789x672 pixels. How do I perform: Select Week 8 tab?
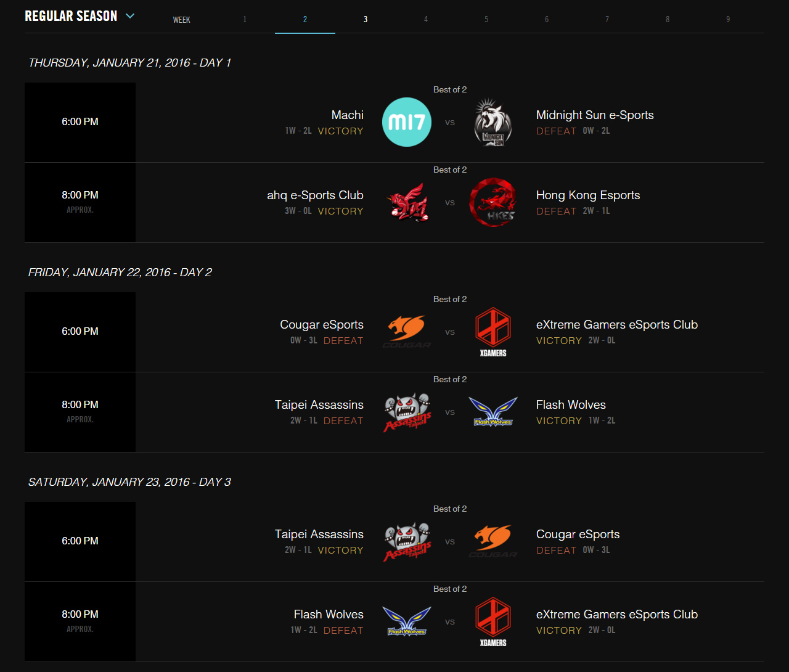[x=668, y=19]
